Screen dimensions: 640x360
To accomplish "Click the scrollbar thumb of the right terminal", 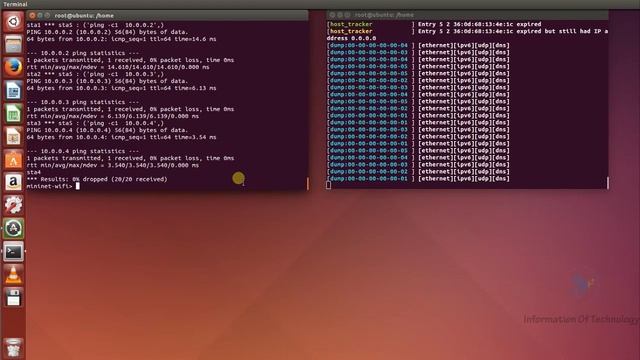I will point(608,183).
